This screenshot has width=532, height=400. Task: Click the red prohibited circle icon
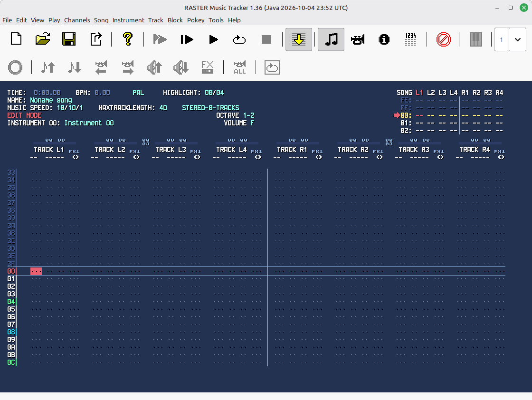444,39
